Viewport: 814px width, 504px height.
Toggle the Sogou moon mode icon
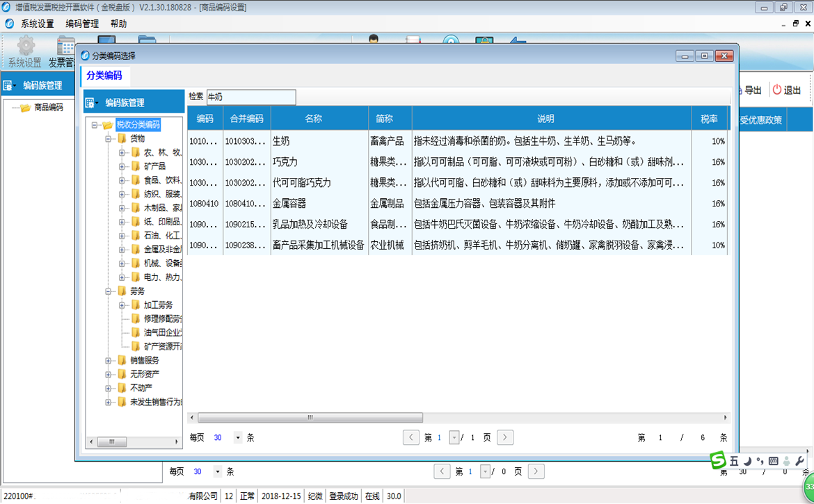(747, 461)
